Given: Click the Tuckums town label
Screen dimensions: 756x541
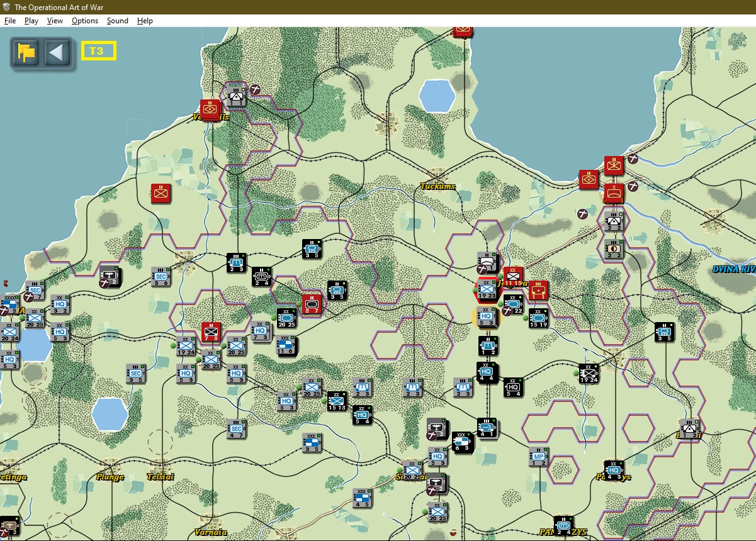Looking at the screenshot, I should [x=437, y=186].
